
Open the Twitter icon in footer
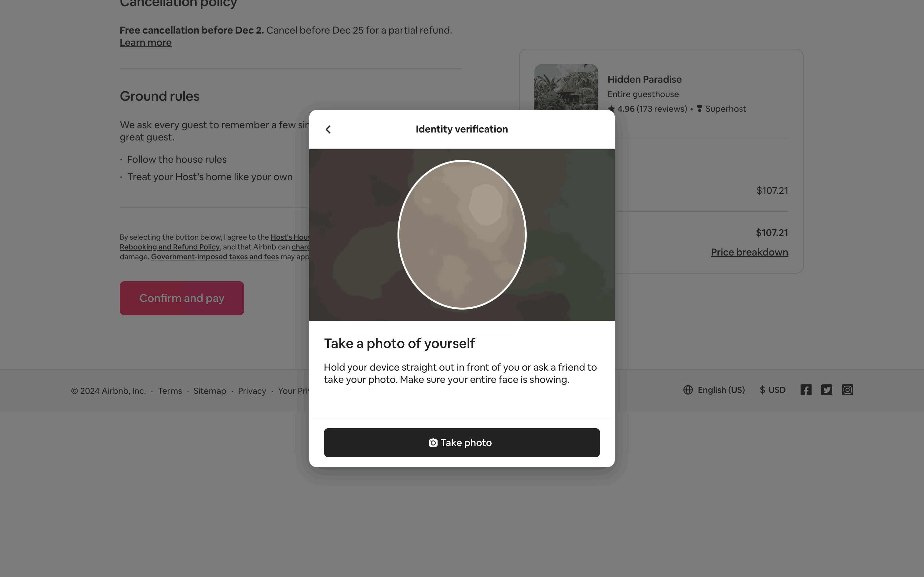point(827,390)
